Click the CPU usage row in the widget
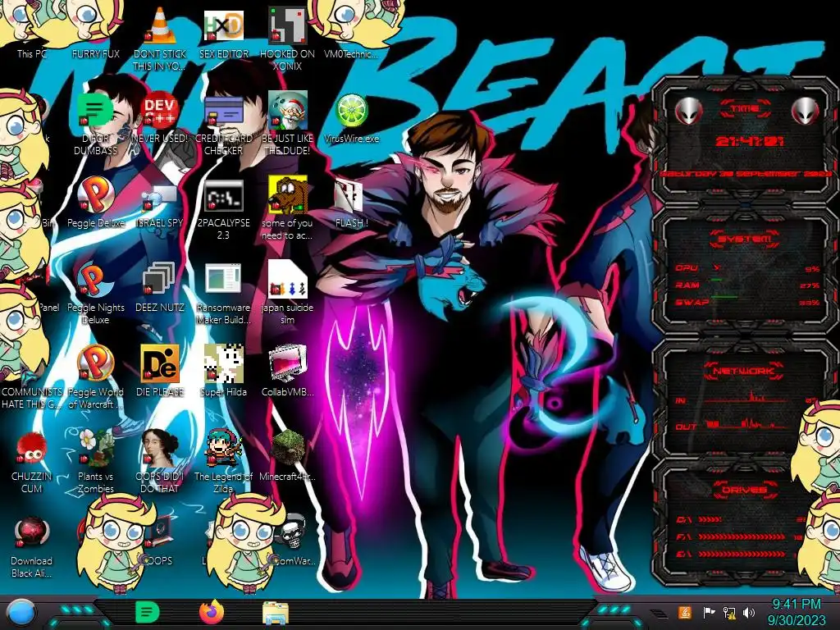The width and height of the screenshot is (840, 630). 746,268
